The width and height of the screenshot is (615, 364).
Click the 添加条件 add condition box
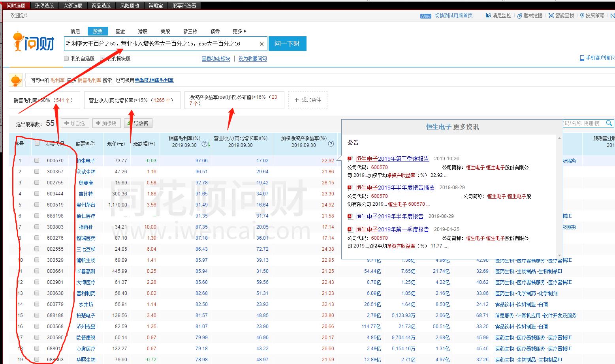point(308,100)
